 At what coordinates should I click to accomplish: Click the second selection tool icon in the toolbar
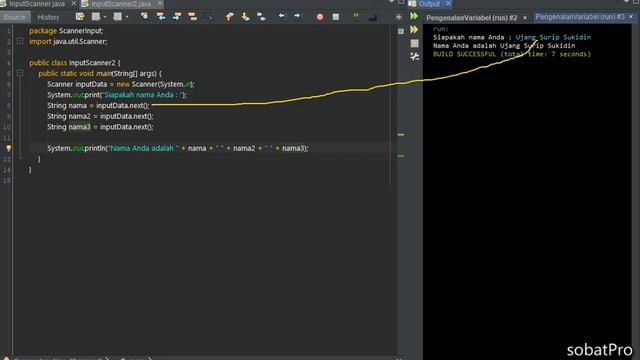point(118,16)
